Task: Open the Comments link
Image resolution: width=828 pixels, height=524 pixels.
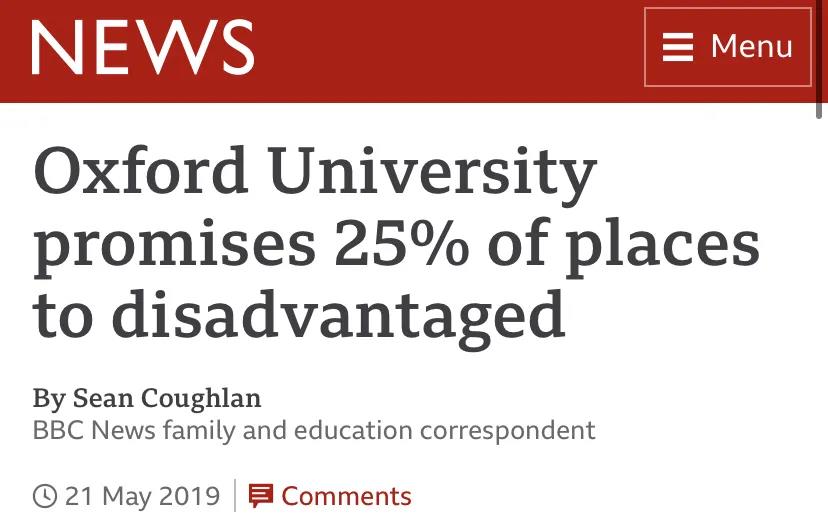Action: coord(346,496)
